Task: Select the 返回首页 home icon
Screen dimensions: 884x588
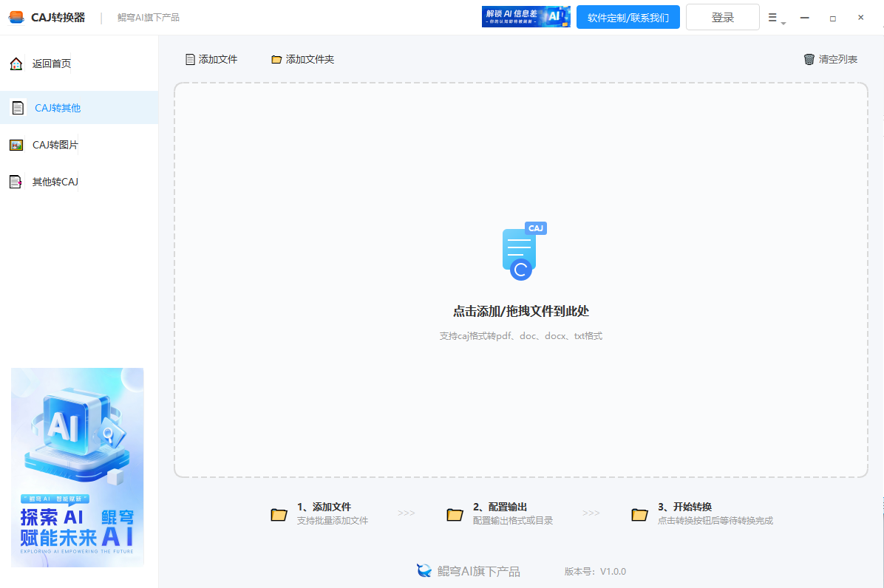Action: coord(16,64)
